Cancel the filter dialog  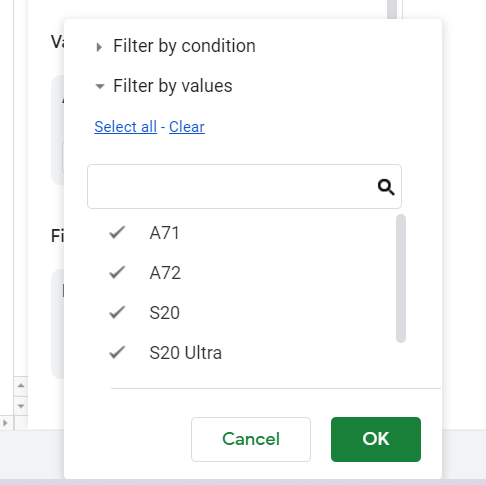click(251, 439)
